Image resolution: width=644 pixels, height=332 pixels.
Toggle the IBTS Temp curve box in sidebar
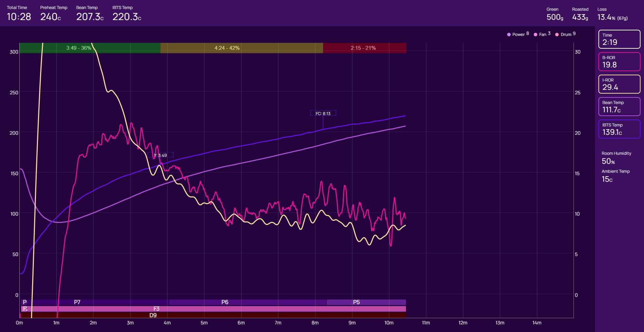(619, 129)
